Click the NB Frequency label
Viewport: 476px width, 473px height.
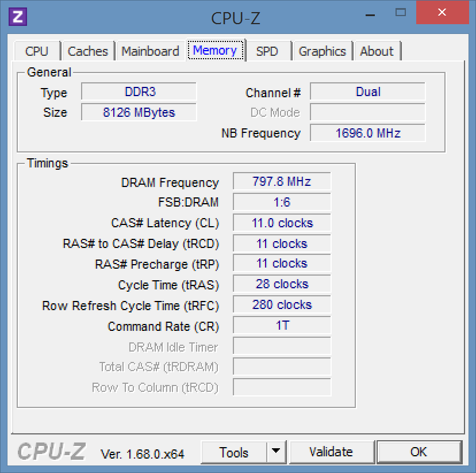coord(261,133)
